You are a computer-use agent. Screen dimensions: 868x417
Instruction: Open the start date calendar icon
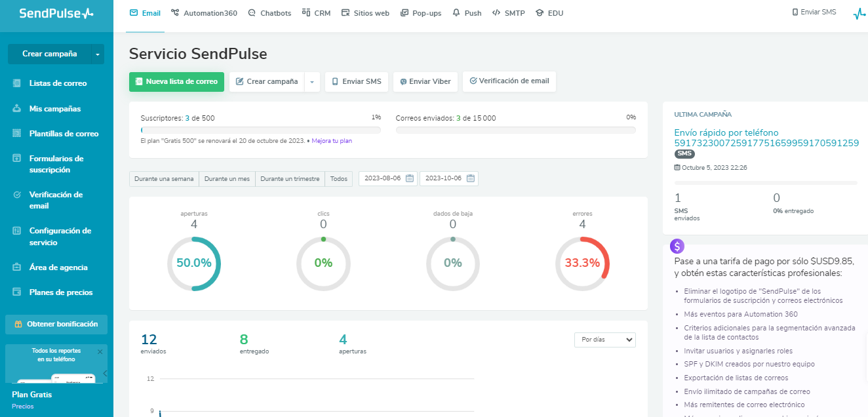410,178
